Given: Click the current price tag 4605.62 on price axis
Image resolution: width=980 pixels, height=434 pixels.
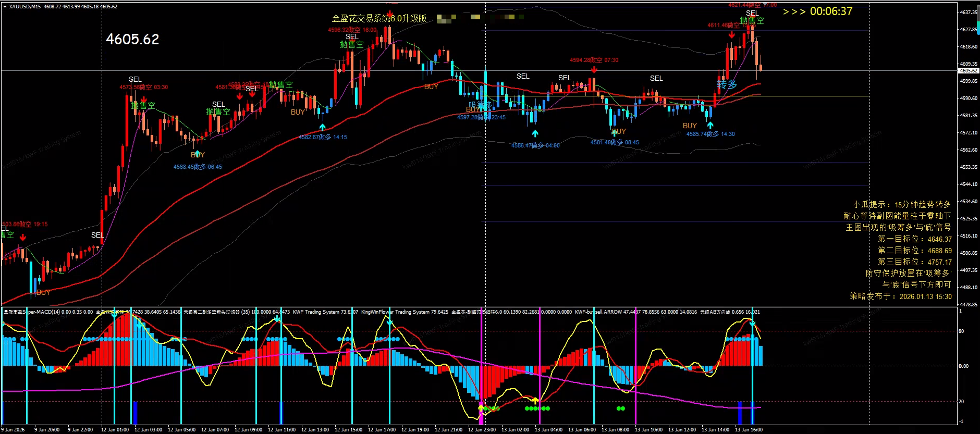Looking at the screenshot, I should tap(969, 71).
